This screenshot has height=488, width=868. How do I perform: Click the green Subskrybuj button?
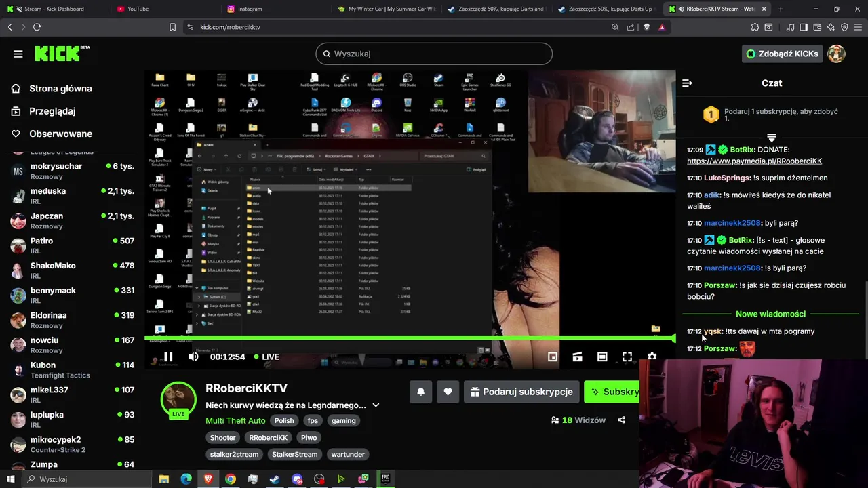tap(612, 392)
